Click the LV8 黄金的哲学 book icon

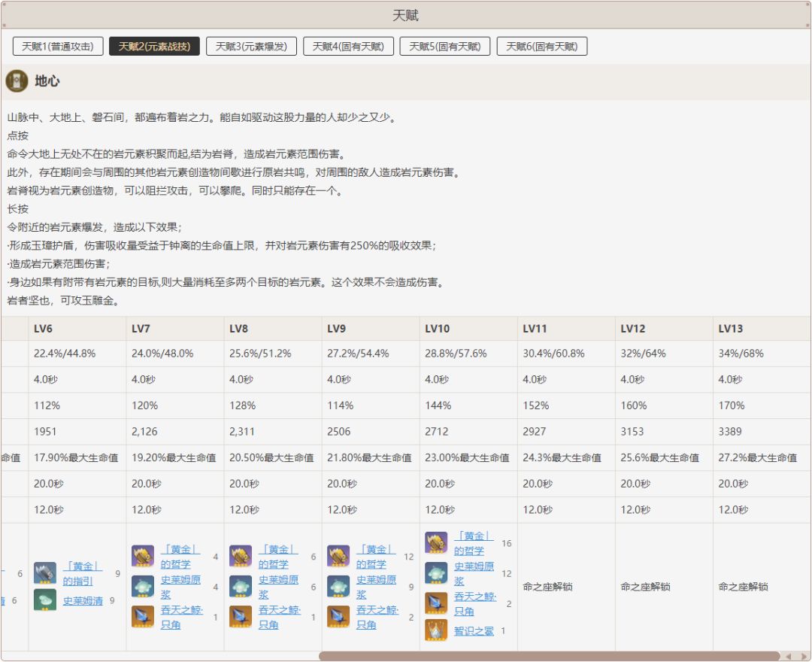click(x=241, y=556)
